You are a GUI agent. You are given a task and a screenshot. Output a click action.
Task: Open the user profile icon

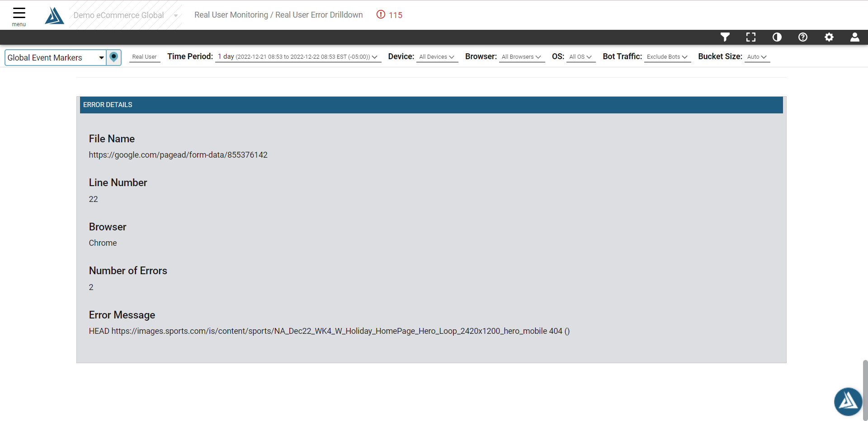pos(855,37)
